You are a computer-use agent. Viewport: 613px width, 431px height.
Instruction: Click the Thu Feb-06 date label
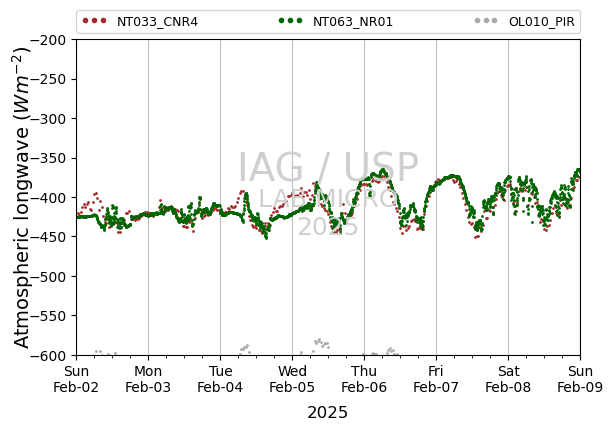[364, 379]
